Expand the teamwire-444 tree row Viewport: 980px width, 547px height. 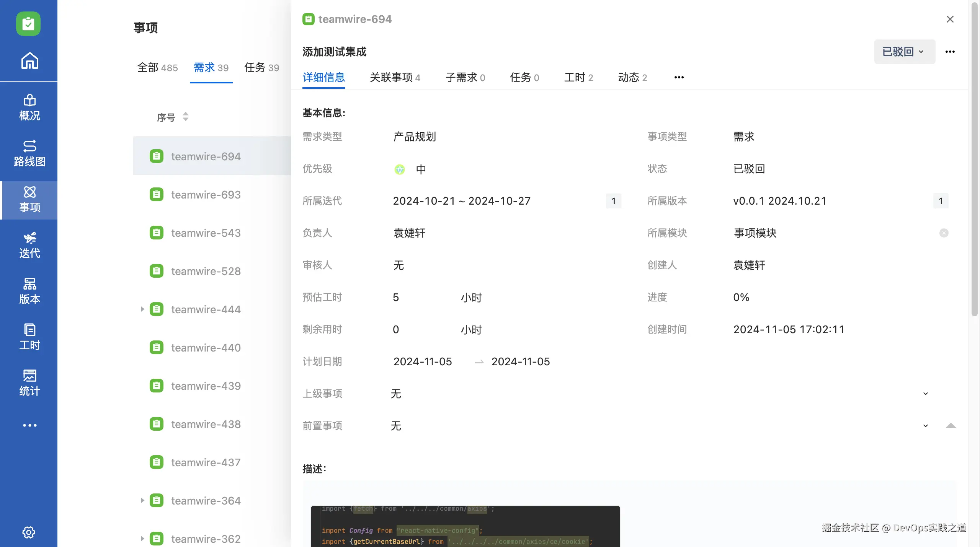coord(142,309)
